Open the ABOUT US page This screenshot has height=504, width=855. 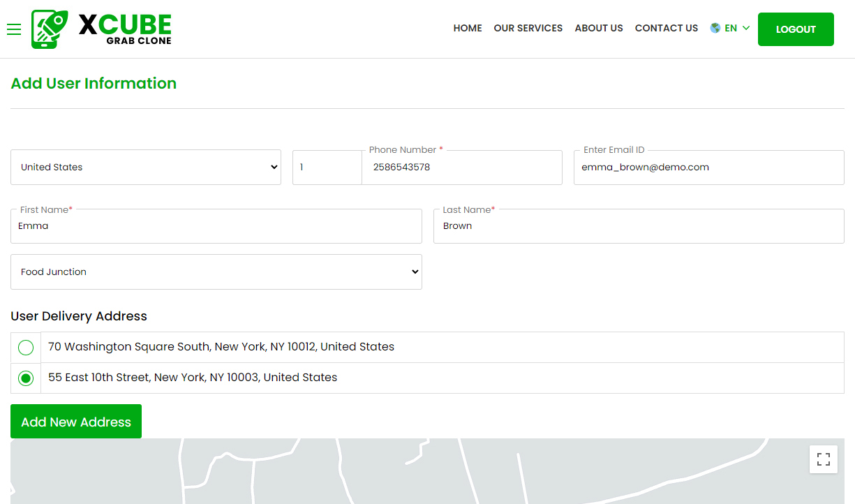pos(598,29)
